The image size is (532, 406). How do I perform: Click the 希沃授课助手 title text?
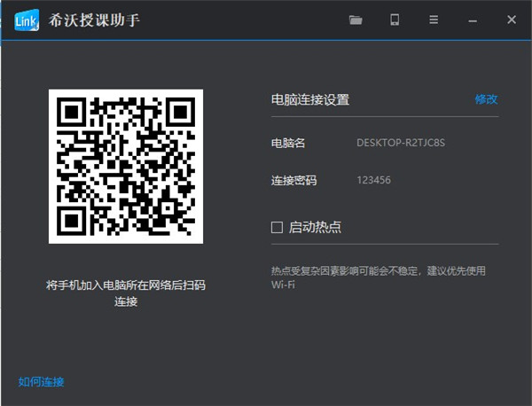[x=94, y=20]
